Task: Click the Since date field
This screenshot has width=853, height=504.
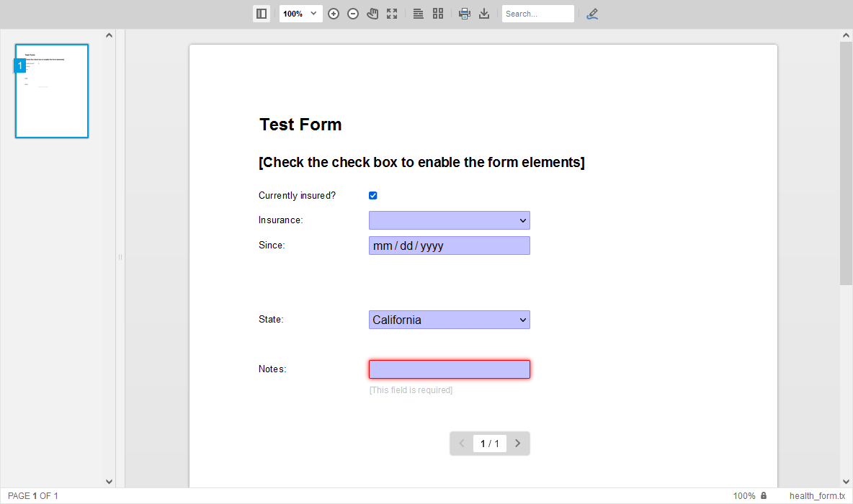Action: tap(450, 246)
